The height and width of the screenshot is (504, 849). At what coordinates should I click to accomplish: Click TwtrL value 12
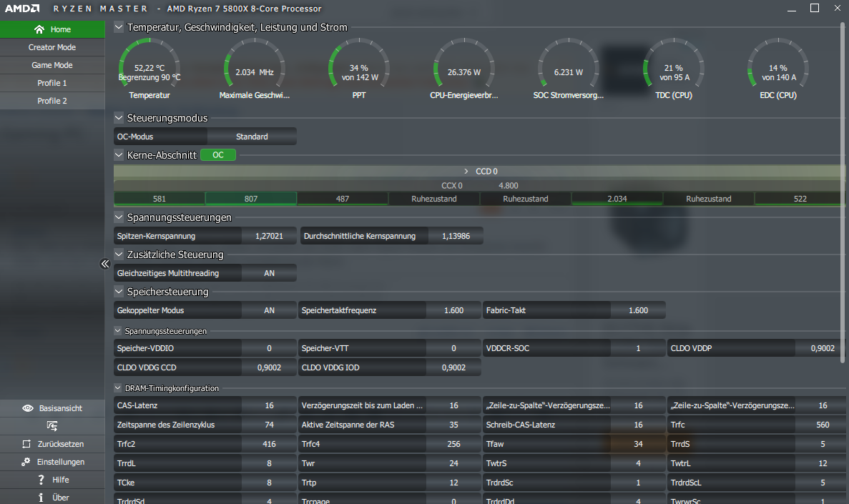click(x=823, y=463)
